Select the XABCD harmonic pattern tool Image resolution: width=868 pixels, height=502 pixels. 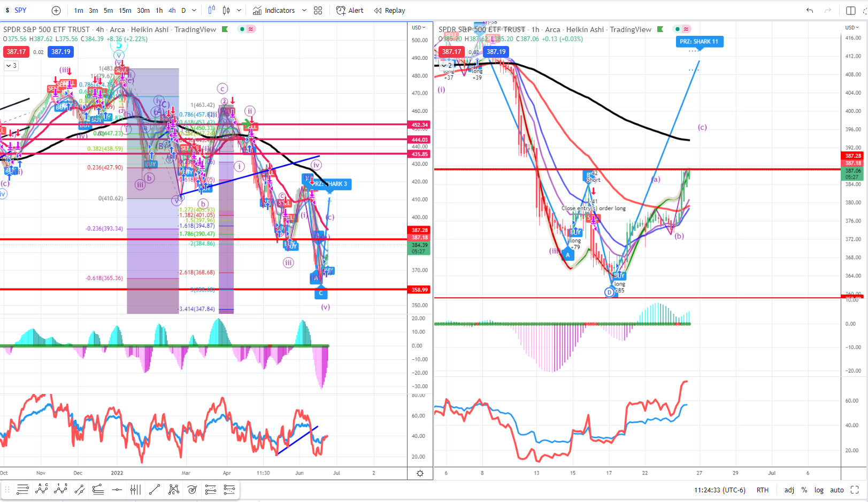tap(173, 489)
